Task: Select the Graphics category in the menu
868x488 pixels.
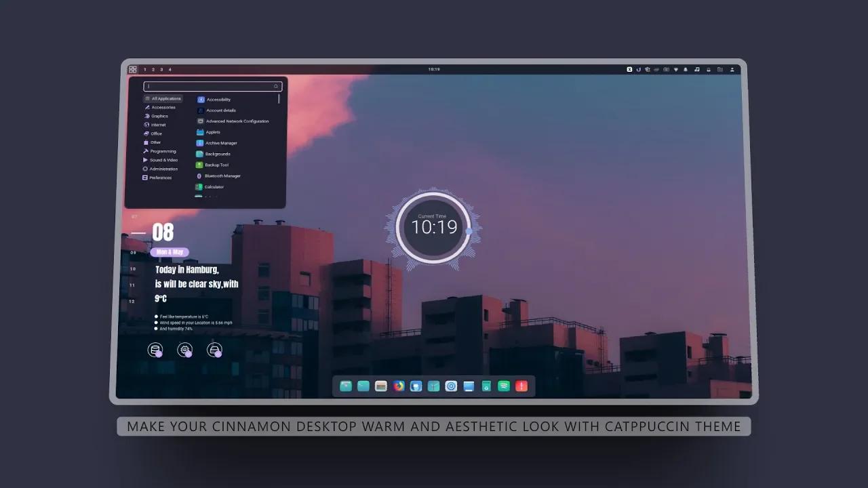Action: [159, 116]
